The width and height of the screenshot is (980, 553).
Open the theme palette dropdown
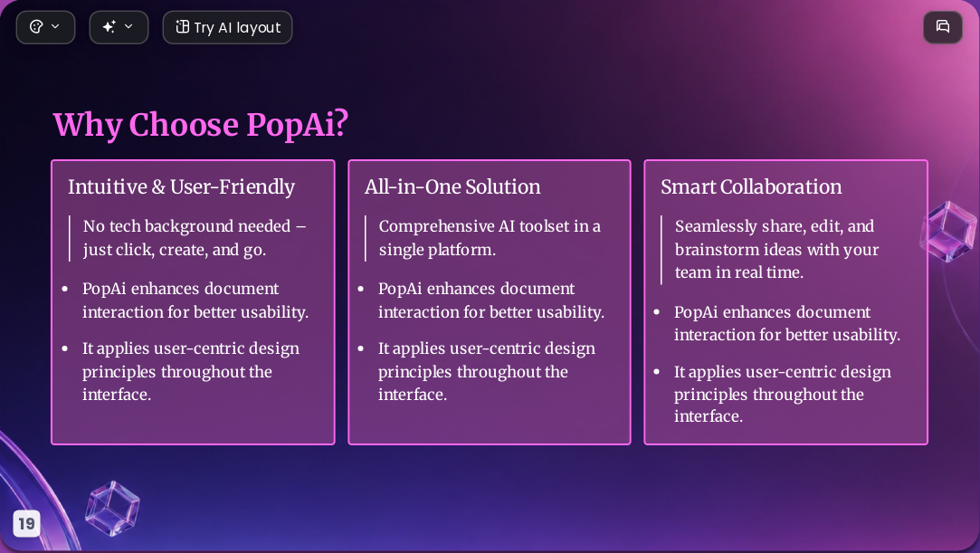(45, 27)
